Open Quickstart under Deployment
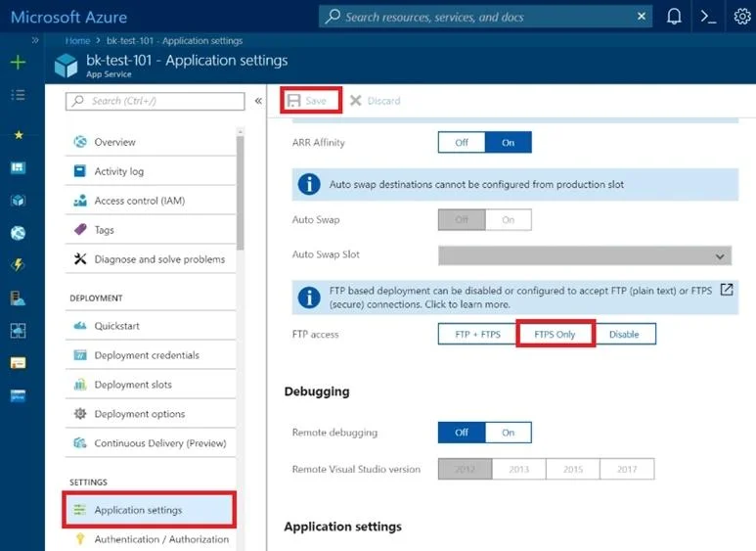 click(x=151, y=326)
